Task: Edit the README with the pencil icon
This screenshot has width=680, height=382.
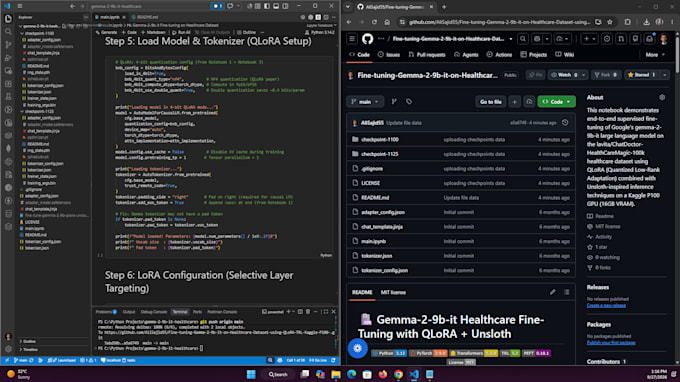Action: click(552, 292)
